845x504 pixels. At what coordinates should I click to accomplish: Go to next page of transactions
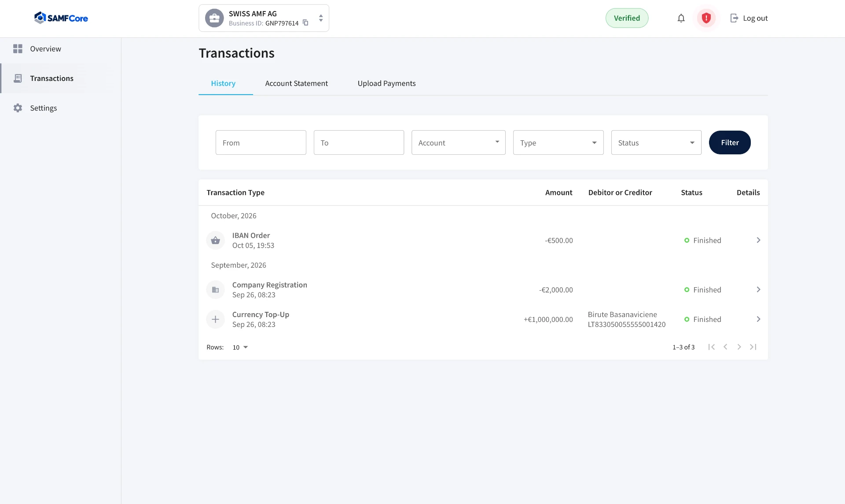[739, 347]
